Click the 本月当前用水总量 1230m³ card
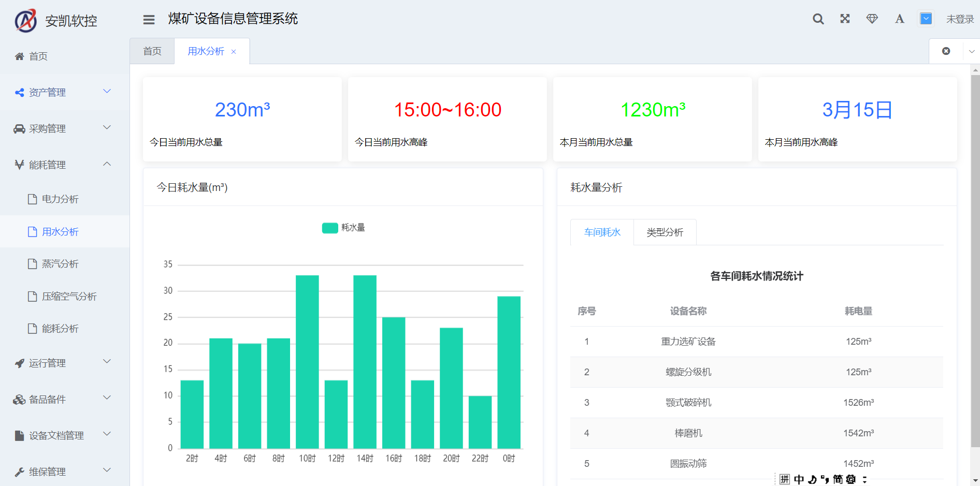This screenshot has width=980, height=486. pyautogui.click(x=653, y=120)
